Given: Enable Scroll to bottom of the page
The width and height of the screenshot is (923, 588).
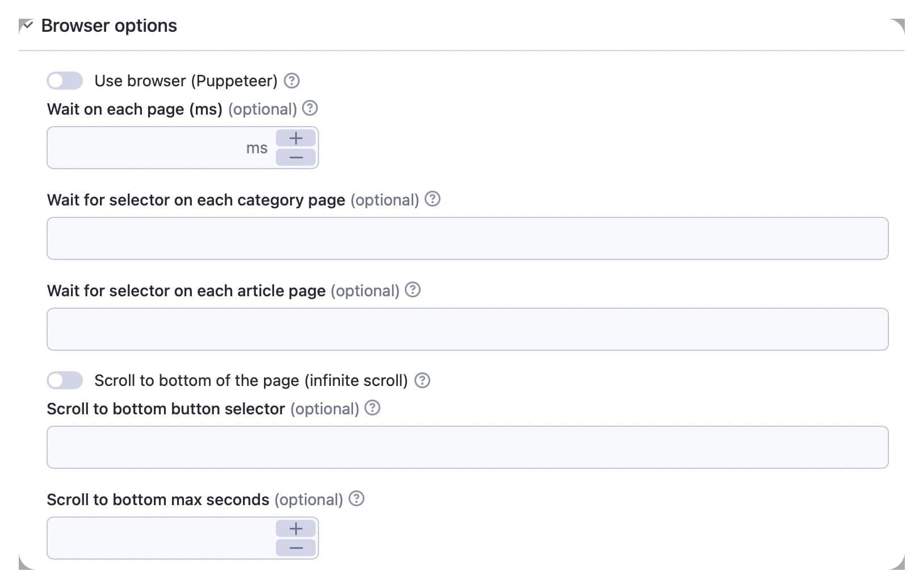Looking at the screenshot, I should click(x=64, y=380).
